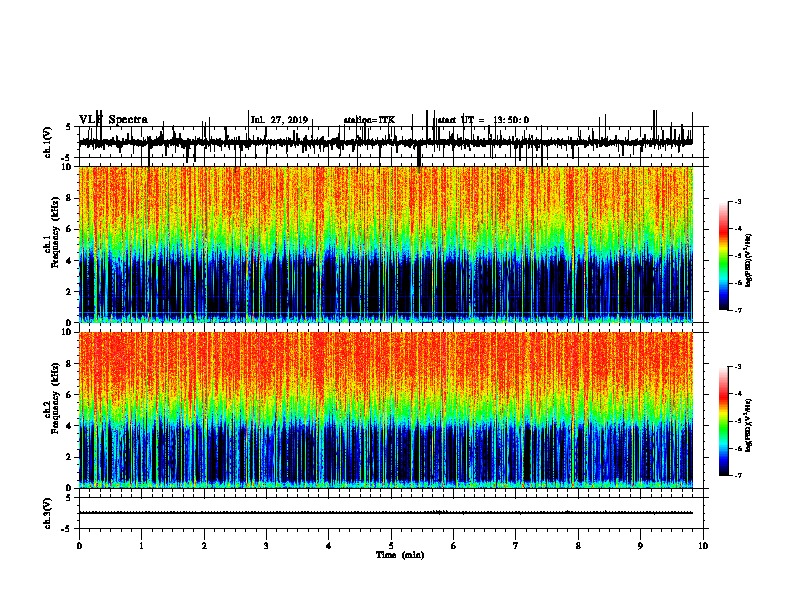Click the "1" tick on the Time axis
792x612 pixels.
(x=142, y=546)
